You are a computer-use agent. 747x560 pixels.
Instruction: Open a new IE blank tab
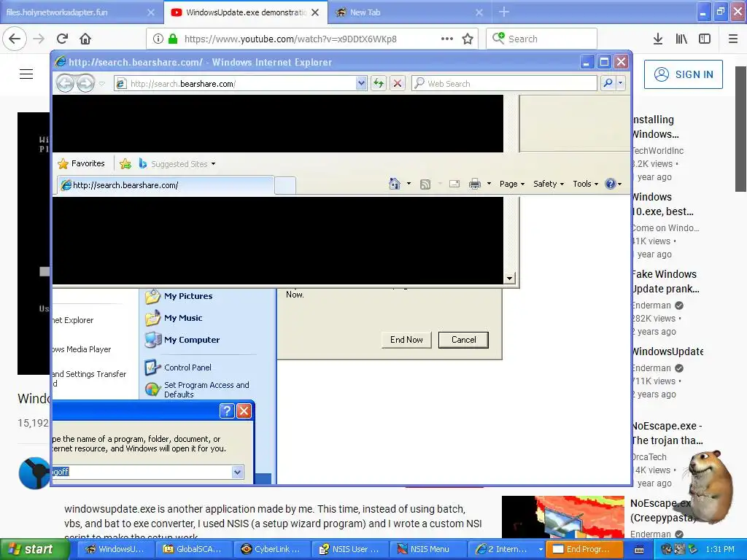tap(285, 185)
